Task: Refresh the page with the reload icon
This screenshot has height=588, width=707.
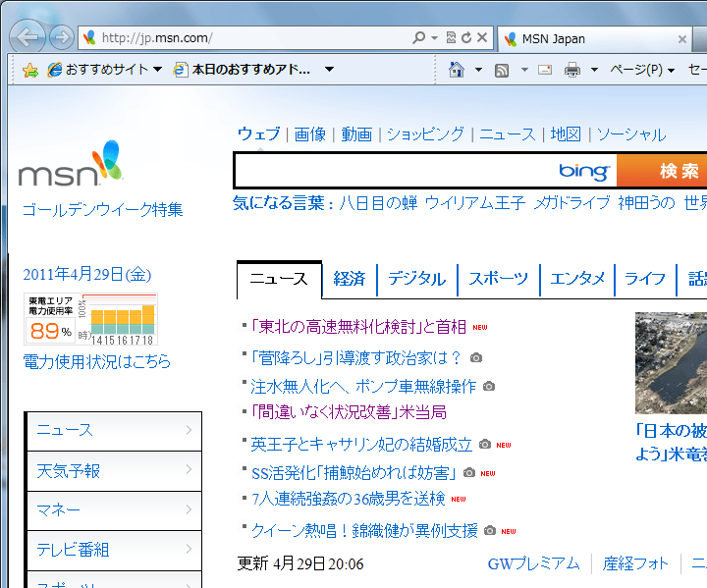Action: click(466, 37)
